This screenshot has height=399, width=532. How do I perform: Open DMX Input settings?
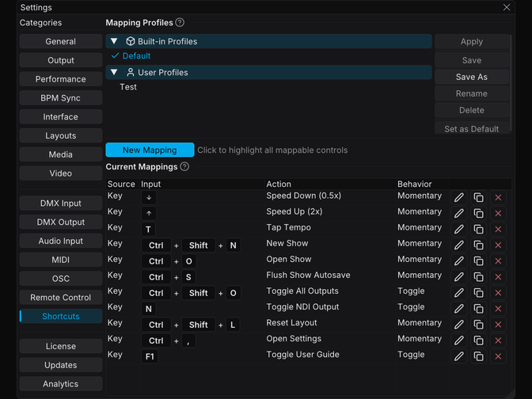(x=61, y=203)
